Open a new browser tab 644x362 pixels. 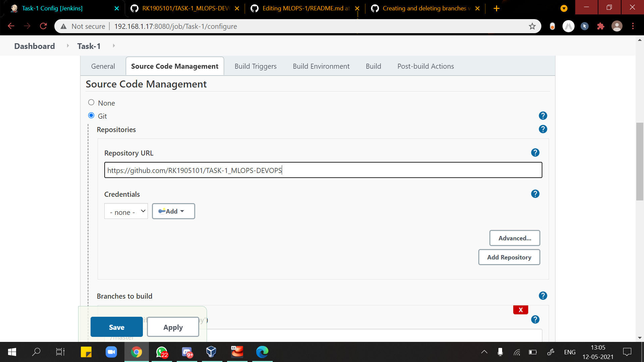496,8
